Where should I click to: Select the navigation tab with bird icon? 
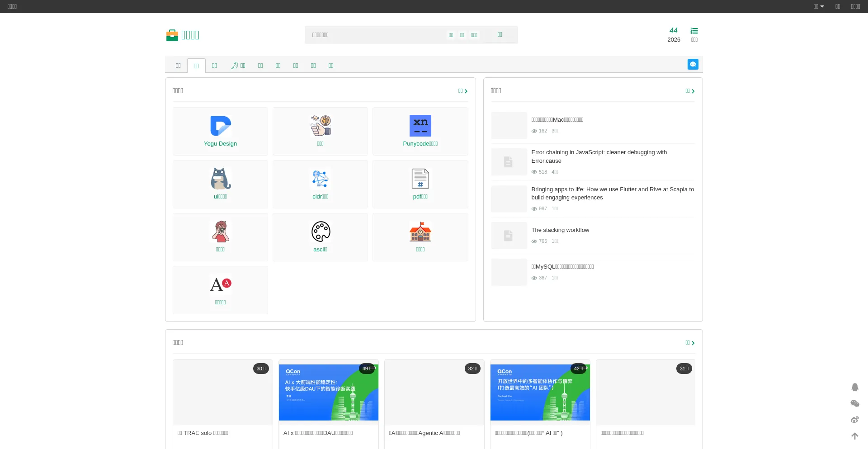(238, 66)
